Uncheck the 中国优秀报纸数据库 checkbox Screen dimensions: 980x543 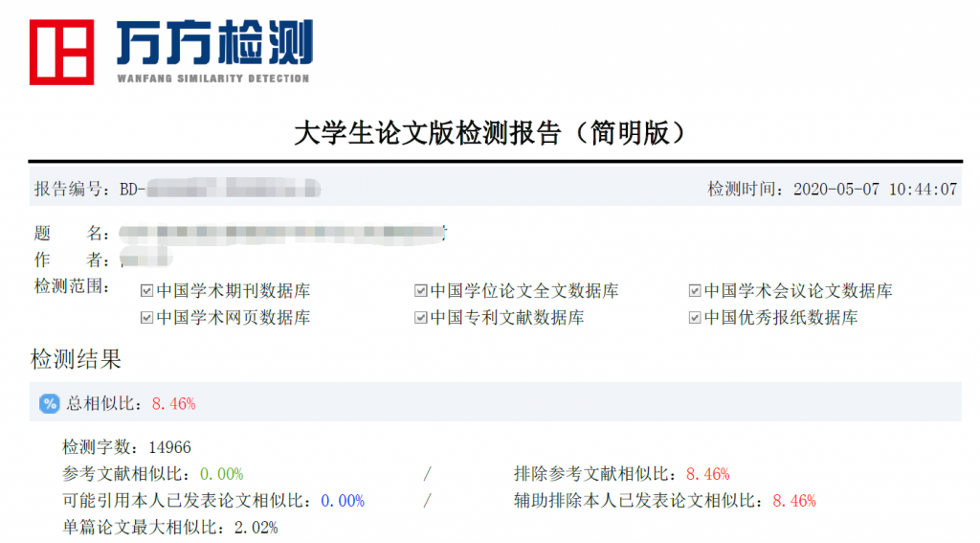[x=696, y=318]
